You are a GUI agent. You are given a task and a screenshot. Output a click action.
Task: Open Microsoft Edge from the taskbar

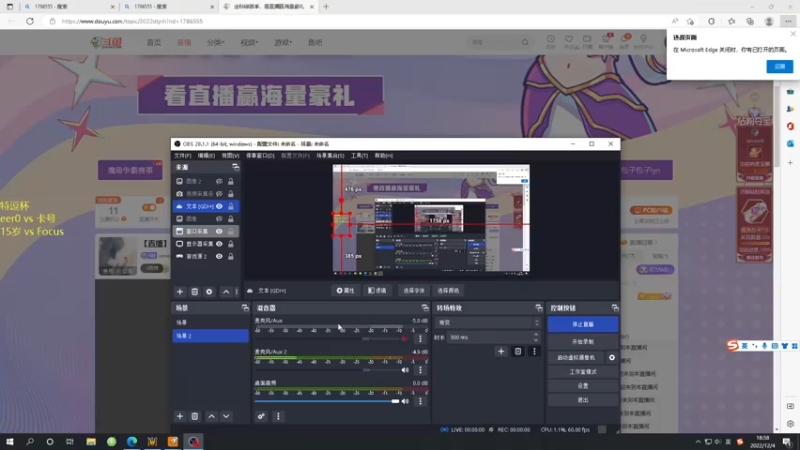pos(132,442)
